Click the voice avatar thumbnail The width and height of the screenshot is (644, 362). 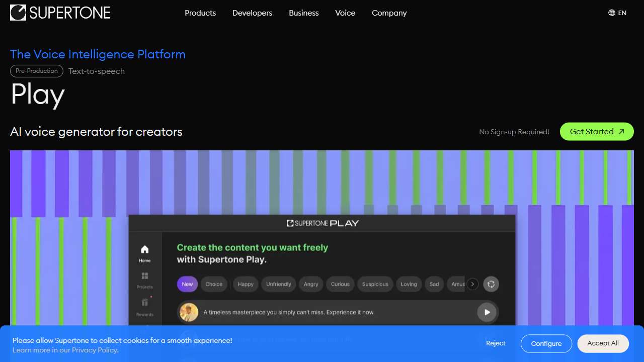click(189, 312)
